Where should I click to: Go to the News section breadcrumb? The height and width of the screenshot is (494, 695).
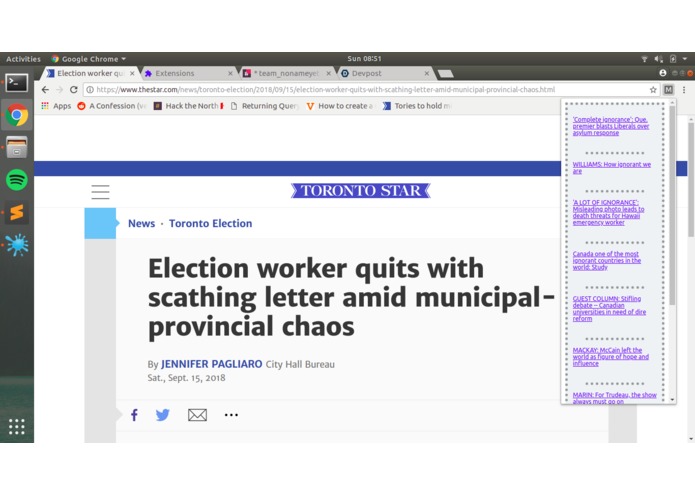coord(141,223)
